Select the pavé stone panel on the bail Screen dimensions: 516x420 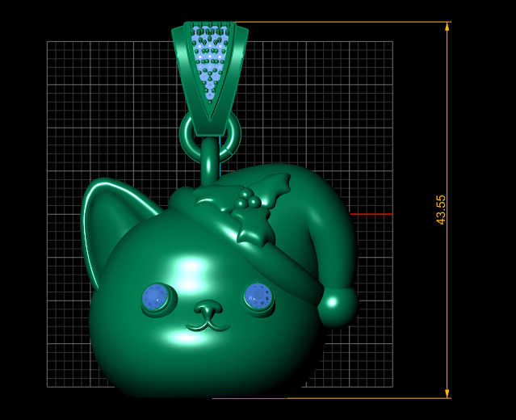pyautogui.click(x=211, y=62)
